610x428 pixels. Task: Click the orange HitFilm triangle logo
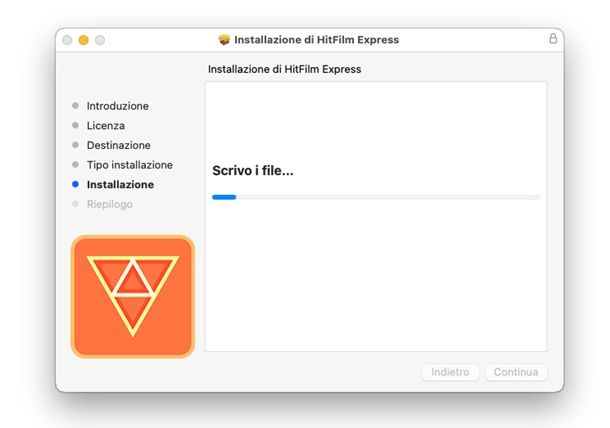pos(132,296)
